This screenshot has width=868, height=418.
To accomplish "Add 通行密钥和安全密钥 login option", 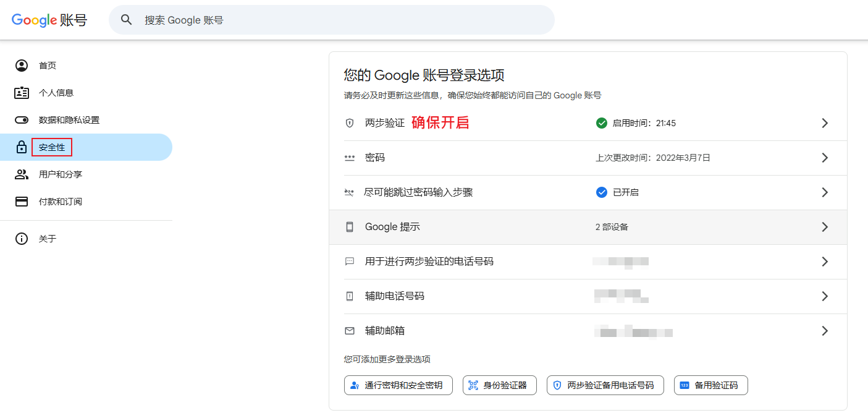I will pyautogui.click(x=398, y=385).
